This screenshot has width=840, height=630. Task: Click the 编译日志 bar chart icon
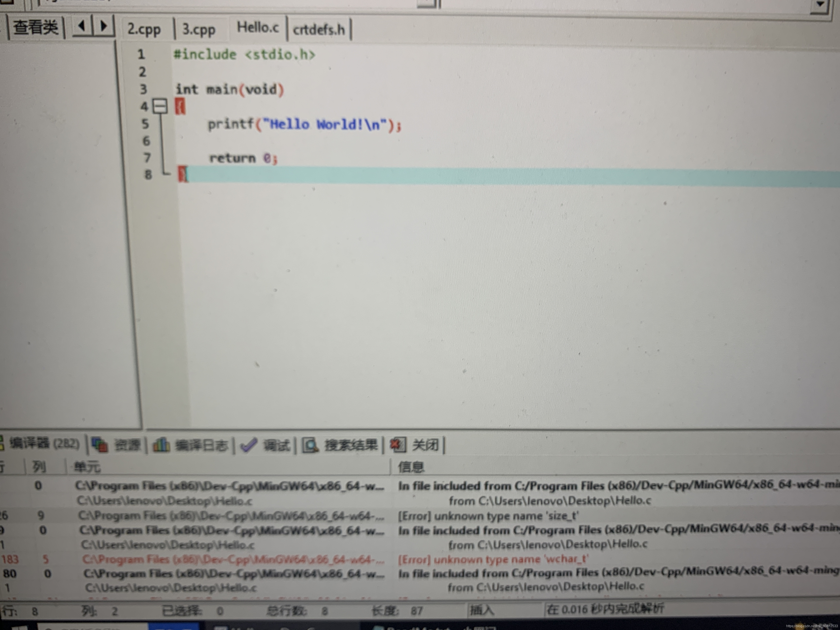pos(161,445)
